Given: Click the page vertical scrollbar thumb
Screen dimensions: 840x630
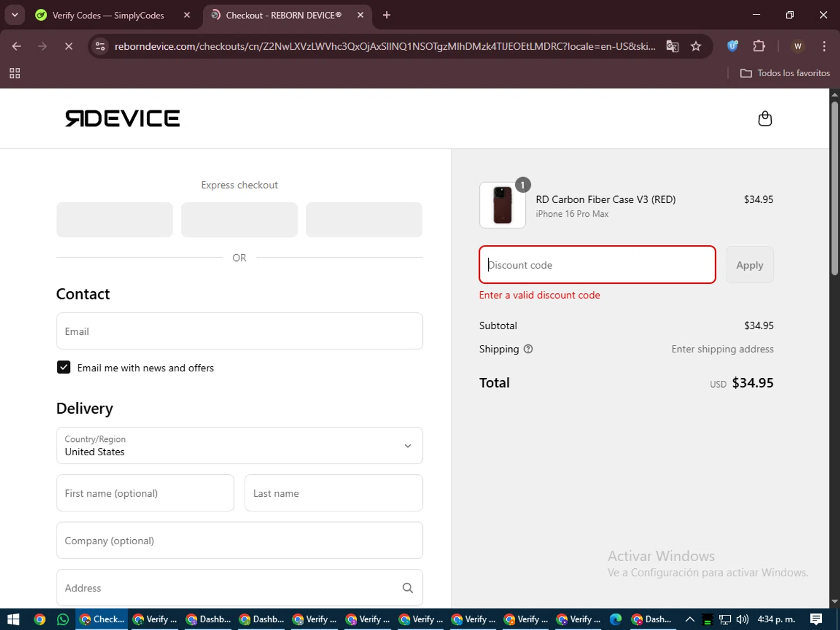Looking at the screenshot, I should [834, 188].
